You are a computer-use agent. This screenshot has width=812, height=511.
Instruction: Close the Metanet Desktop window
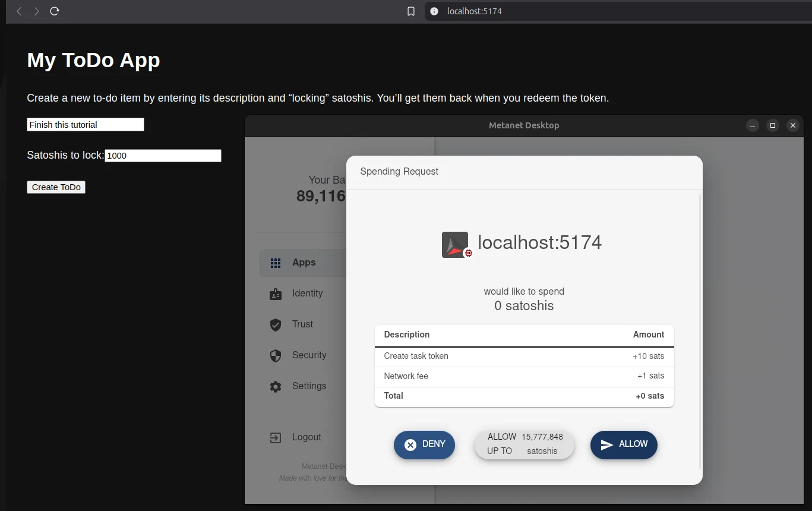[x=792, y=125]
